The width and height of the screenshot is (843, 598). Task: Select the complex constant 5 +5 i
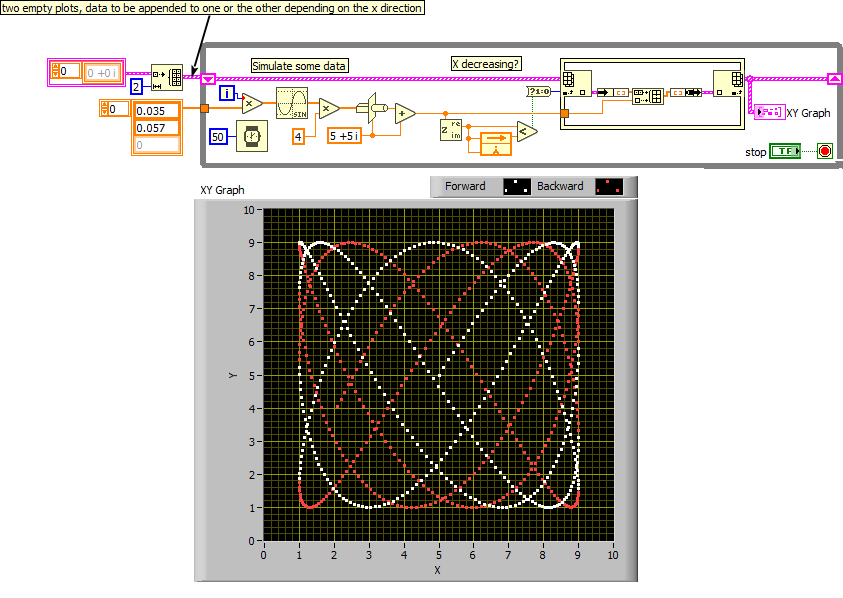click(344, 136)
